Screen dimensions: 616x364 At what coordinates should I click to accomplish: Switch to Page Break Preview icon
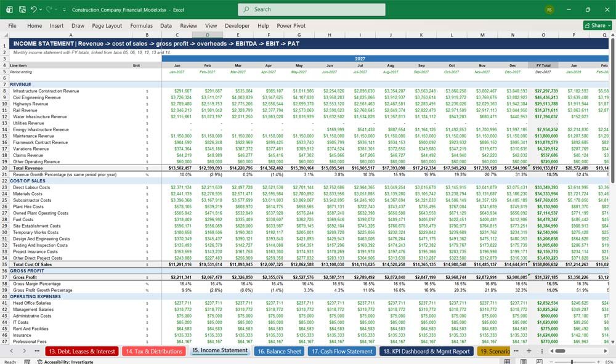coord(540,362)
